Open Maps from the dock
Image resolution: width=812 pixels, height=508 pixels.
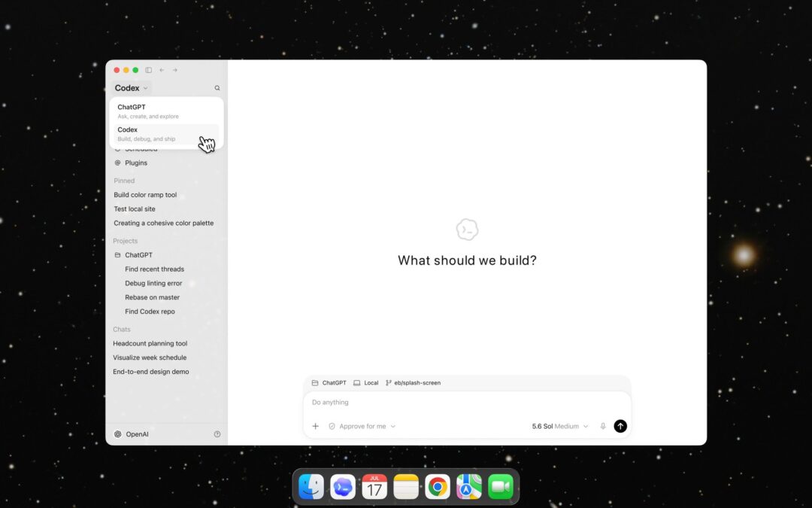[469, 487]
